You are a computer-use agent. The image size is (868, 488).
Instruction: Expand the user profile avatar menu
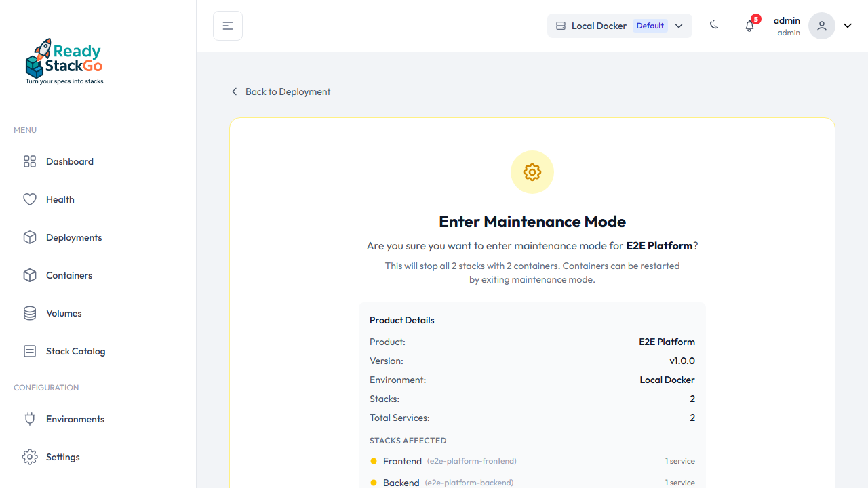click(821, 25)
